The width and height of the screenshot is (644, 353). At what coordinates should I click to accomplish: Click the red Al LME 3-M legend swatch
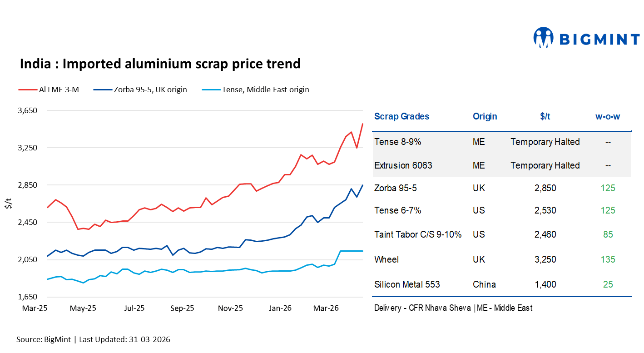click(27, 90)
